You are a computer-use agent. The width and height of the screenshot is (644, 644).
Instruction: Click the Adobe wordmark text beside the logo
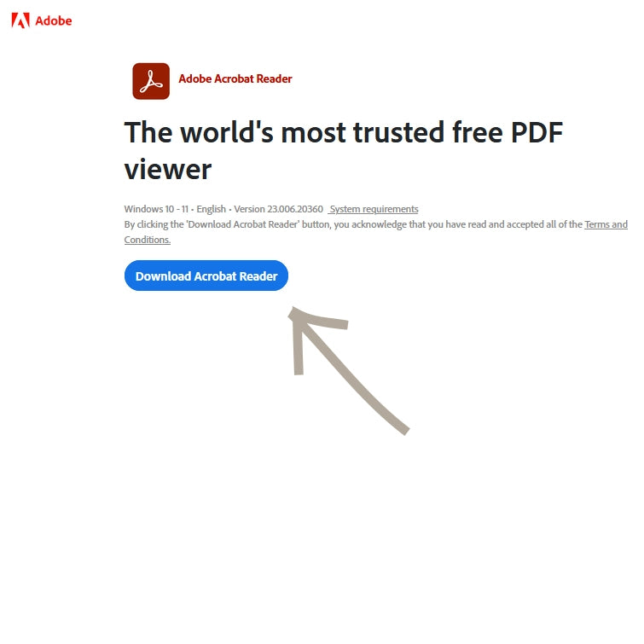[54, 20]
